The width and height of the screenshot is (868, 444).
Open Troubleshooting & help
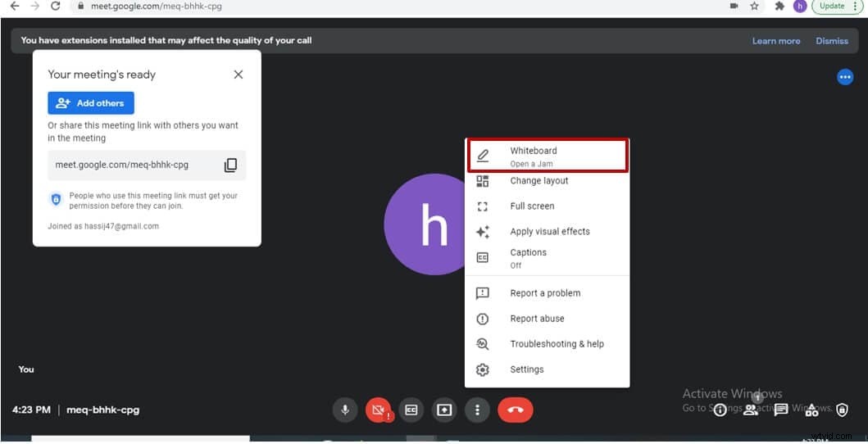coord(548,344)
